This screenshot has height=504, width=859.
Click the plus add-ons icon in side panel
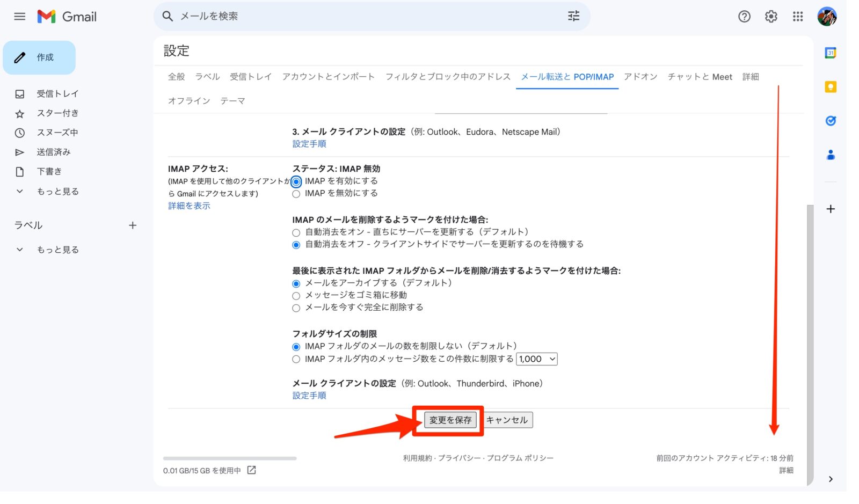click(831, 209)
